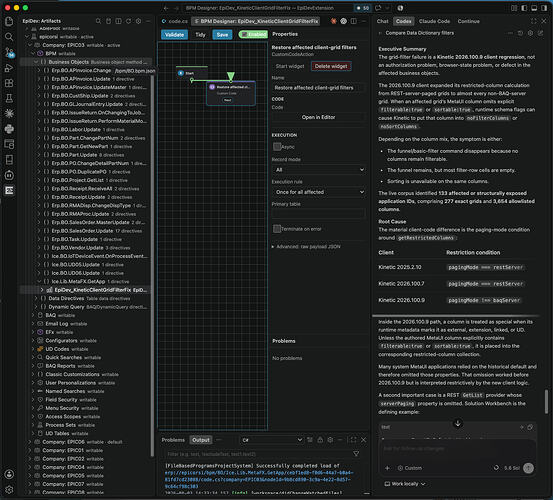Image resolution: width=553 pixels, height=500 pixels.
Task: Click the chat panel vertical scrollbar
Action: coord(546,402)
